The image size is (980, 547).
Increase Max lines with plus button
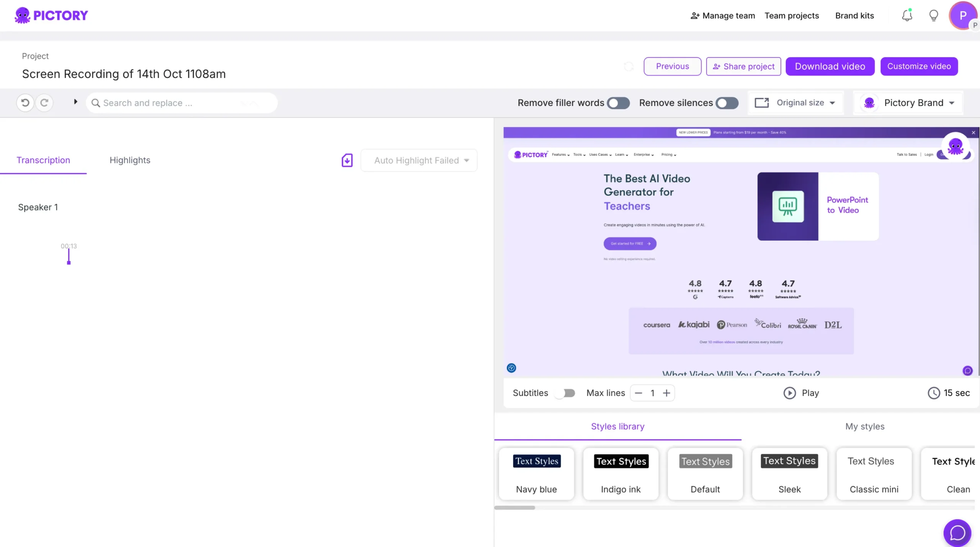(x=666, y=393)
